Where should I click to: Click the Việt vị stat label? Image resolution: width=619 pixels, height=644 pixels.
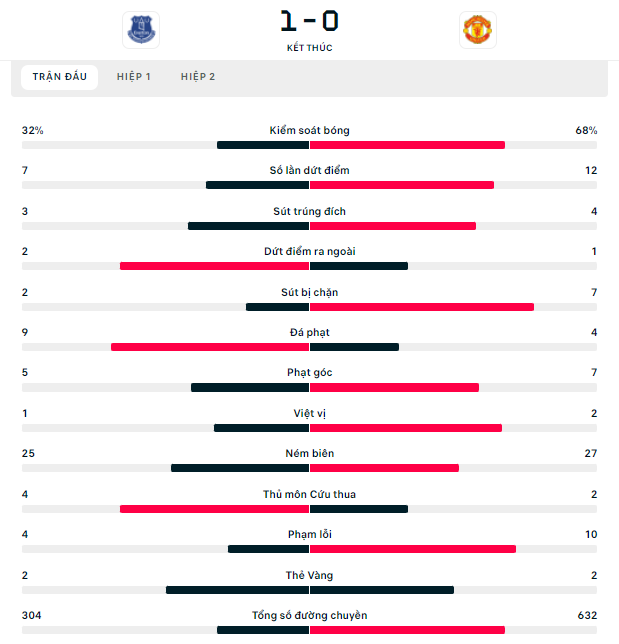[309, 413]
